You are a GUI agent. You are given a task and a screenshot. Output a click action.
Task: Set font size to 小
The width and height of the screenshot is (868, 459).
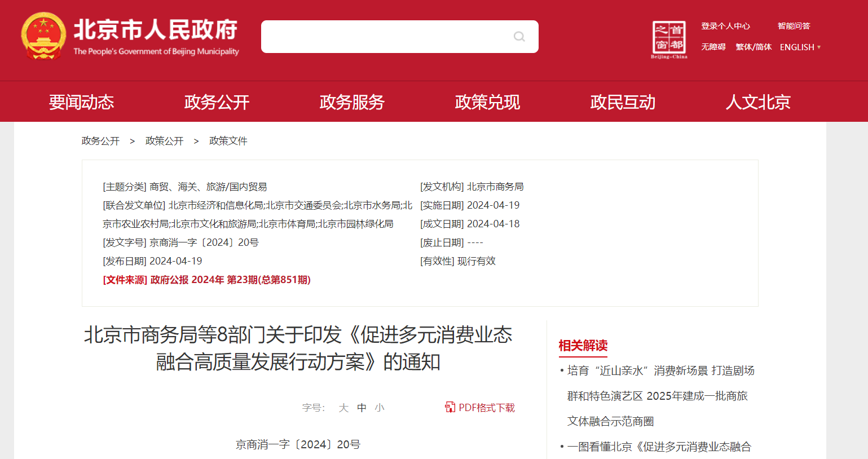pyautogui.click(x=380, y=408)
